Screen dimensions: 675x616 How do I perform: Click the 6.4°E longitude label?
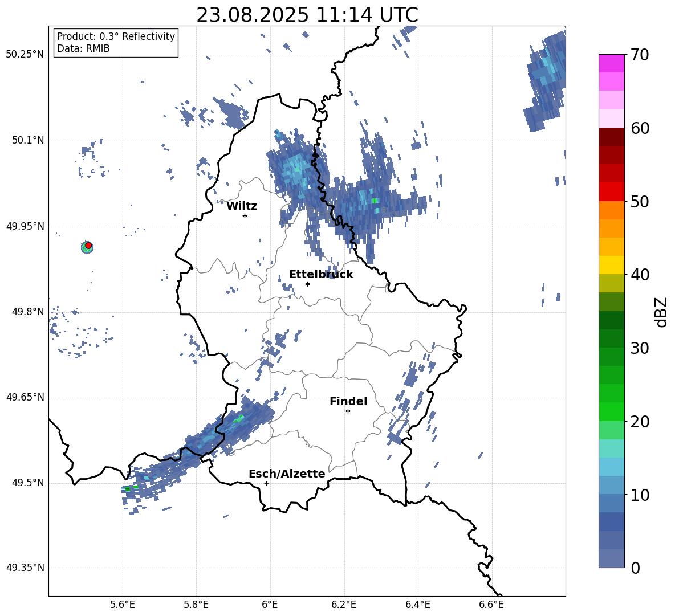[417, 605]
